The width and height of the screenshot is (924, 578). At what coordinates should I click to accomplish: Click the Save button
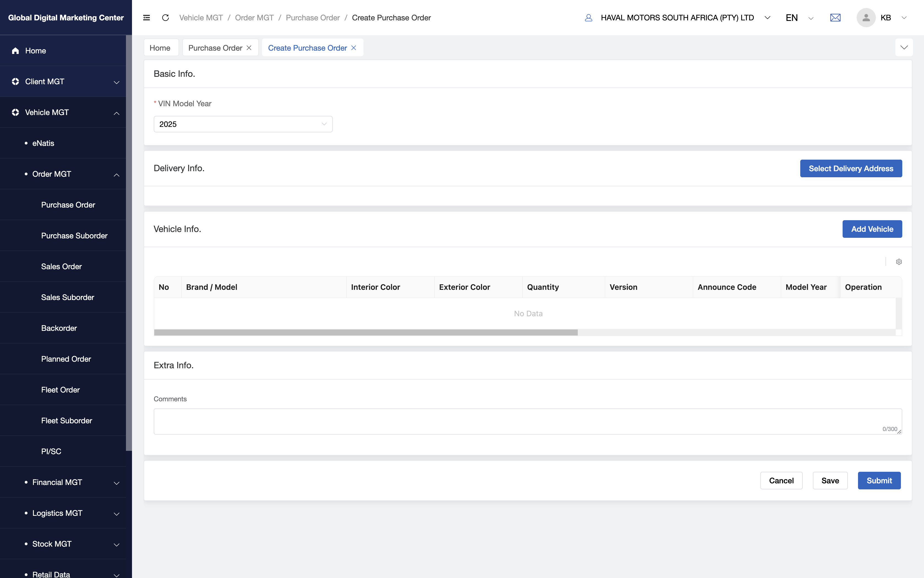(830, 481)
